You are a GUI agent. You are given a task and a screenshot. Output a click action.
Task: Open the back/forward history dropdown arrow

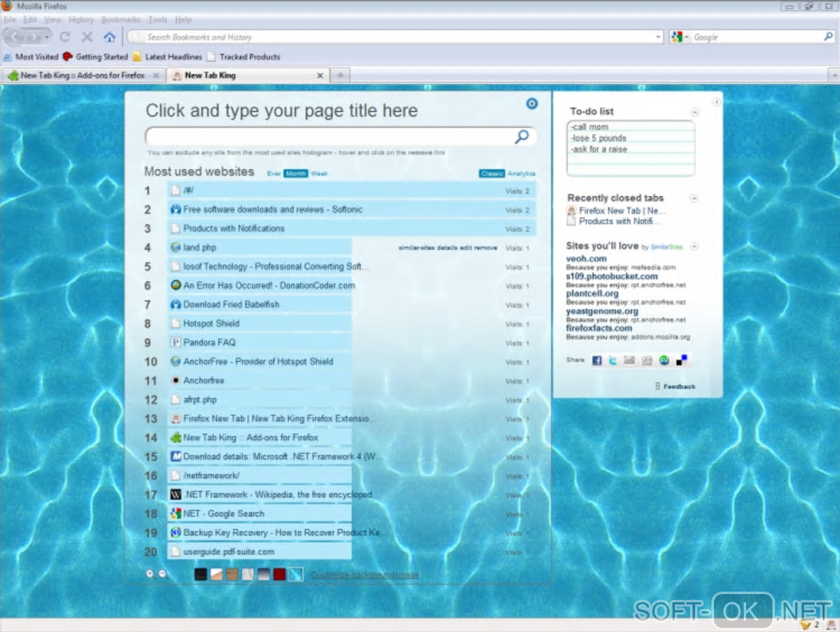(47, 37)
